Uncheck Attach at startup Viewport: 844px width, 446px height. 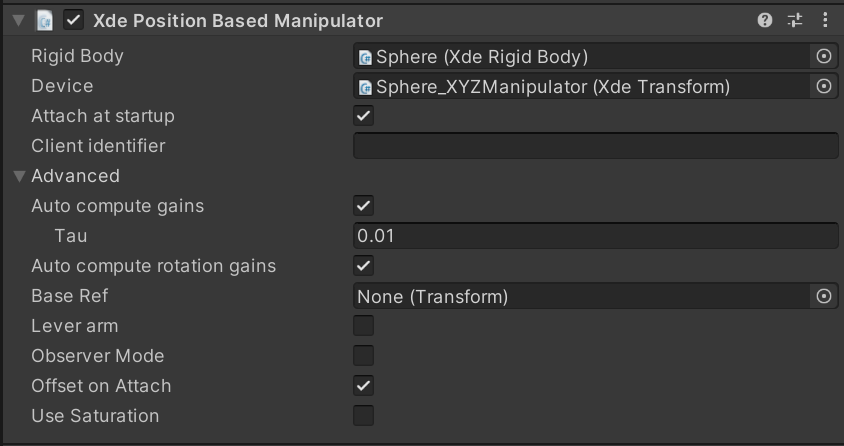pyautogui.click(x=363, y=116)
